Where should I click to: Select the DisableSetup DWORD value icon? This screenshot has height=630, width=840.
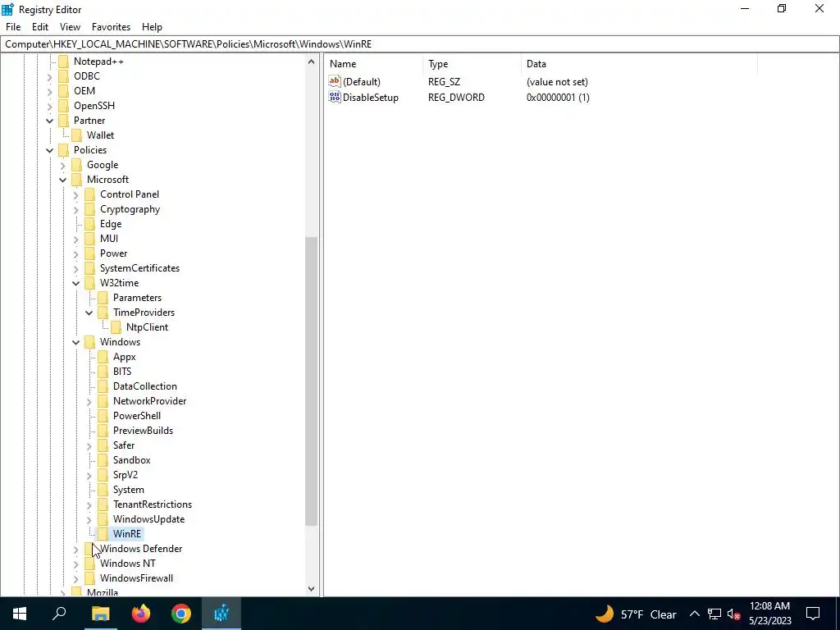coord(335,97)
